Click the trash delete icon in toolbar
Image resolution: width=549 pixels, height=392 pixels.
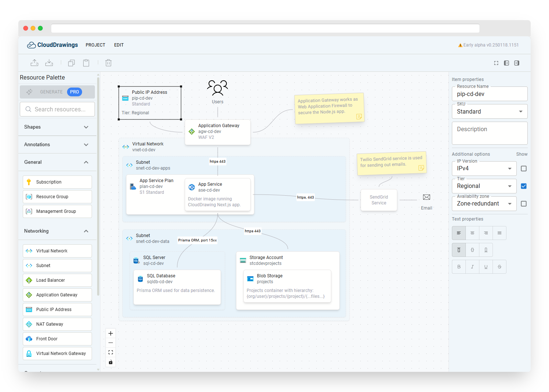coord(108,63)
